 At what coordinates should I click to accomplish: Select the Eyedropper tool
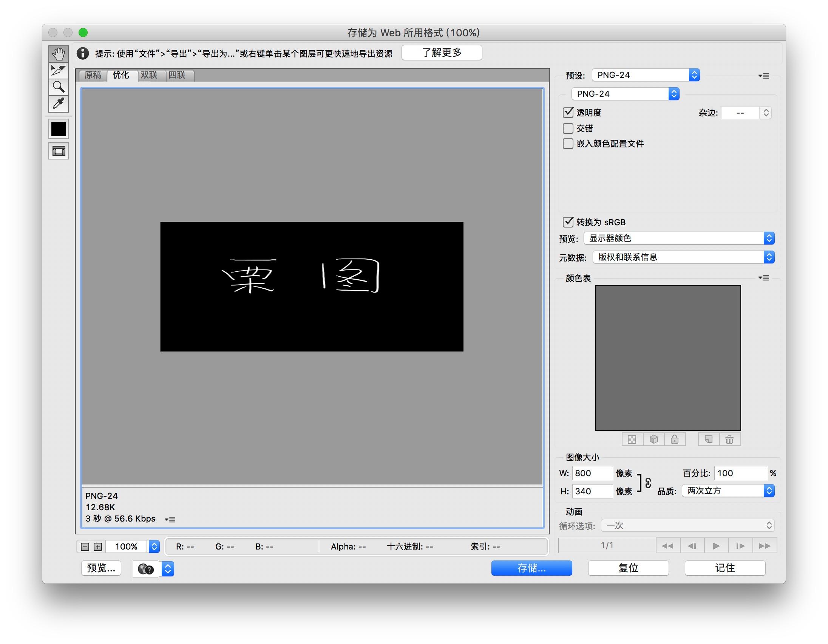[59, 104]
